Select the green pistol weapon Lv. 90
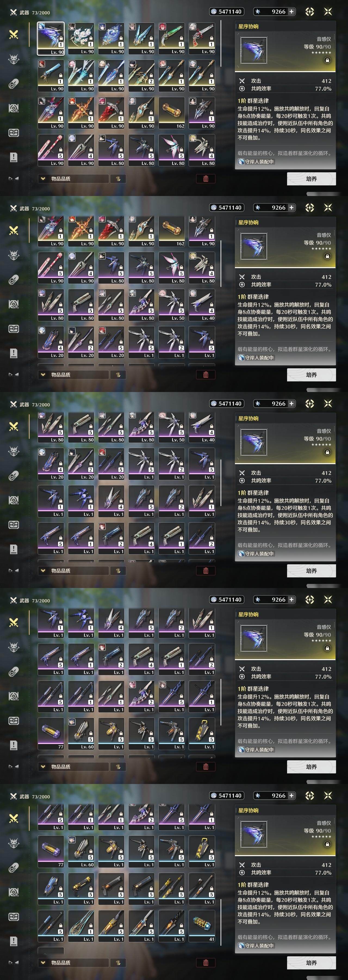This screenshot has width=348, height=980. 171,38
